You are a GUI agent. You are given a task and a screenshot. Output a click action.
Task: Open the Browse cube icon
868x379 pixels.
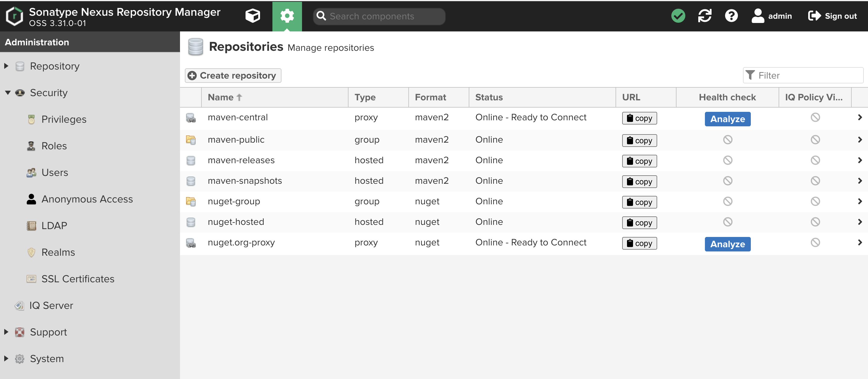point(252,16)
